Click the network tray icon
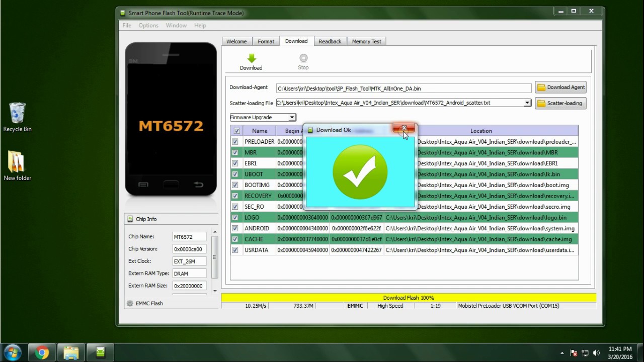This screenshot has height=362, width=644. click(585, 353)
